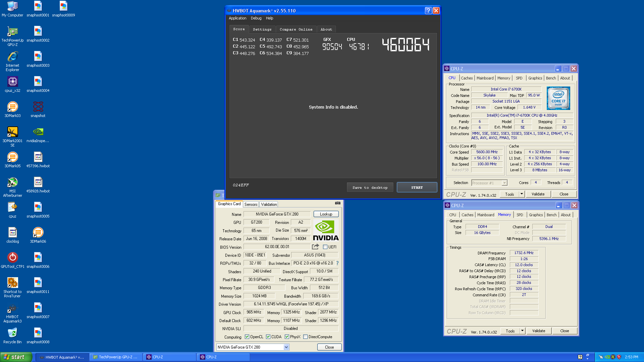Open 3DMark05 desktop icon
Screen dimensions: 644x362
[12, 160]
